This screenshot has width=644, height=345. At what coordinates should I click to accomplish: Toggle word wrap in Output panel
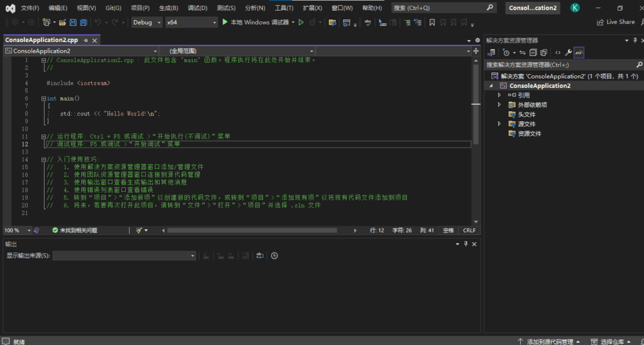[260, 256]
